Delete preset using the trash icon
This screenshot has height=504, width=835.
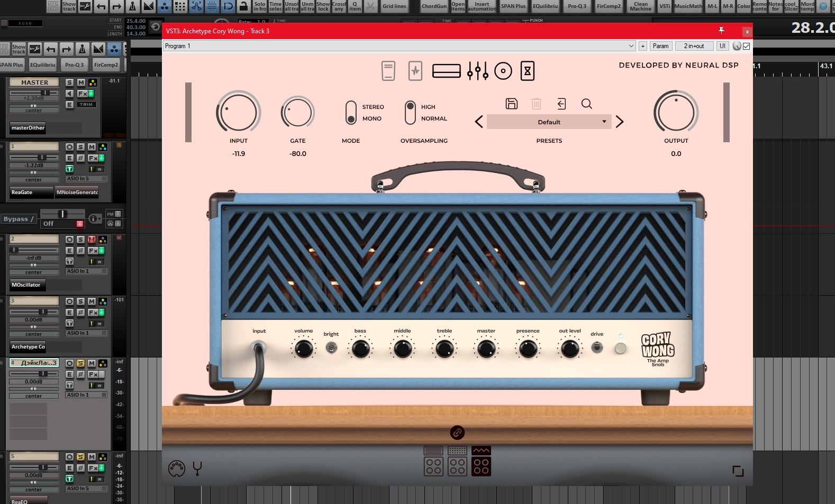click(537, 104)
